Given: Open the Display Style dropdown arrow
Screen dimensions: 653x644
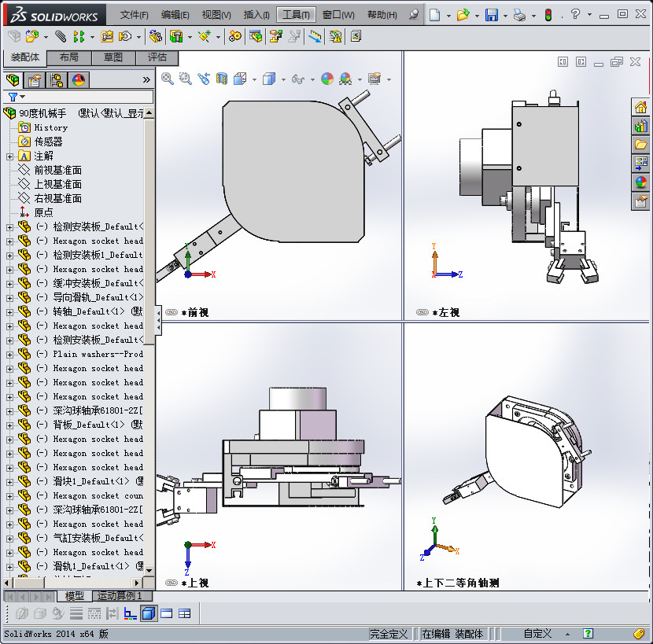Looking at the screenshot, I should pos(283,79).
